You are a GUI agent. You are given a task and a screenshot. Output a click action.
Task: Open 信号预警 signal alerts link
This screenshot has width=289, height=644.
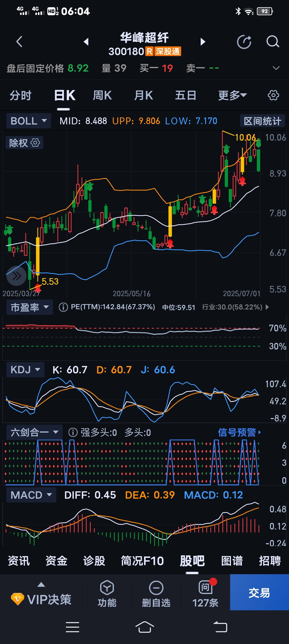point(239,432)
